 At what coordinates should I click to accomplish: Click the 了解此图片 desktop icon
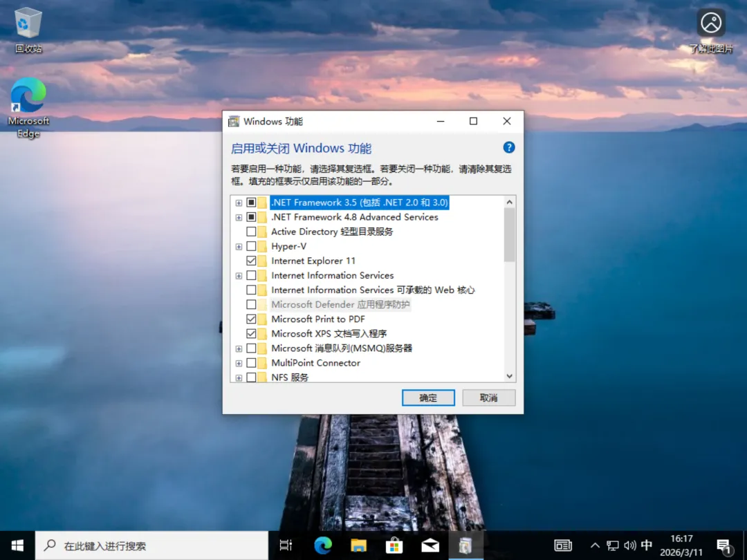(x=711, y=30)
